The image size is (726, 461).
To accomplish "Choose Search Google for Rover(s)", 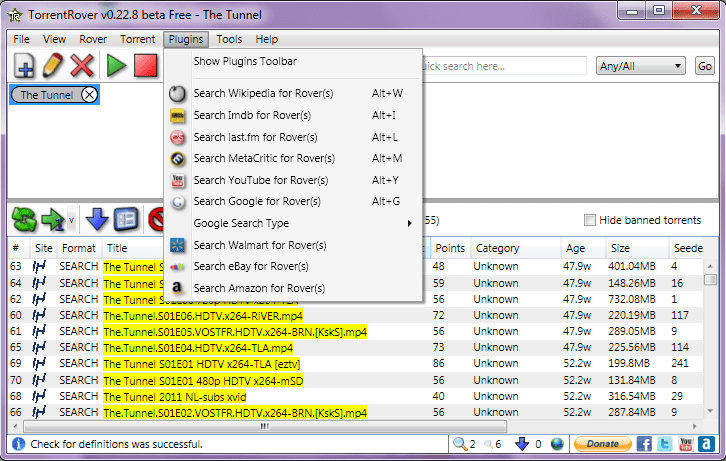I will point(293,201).
